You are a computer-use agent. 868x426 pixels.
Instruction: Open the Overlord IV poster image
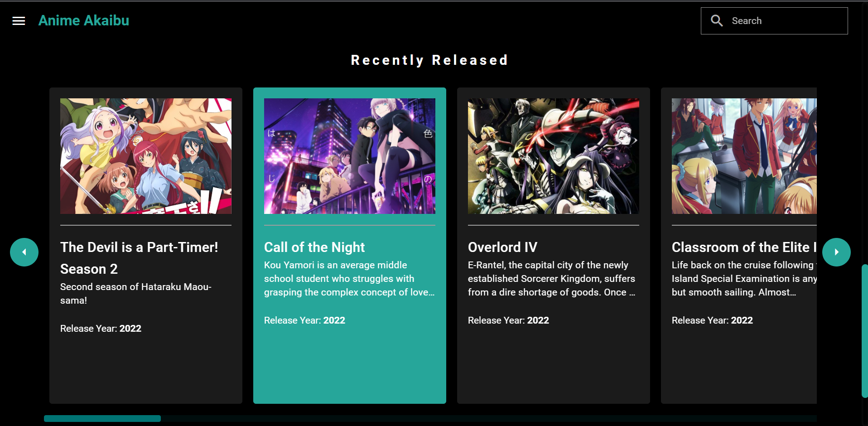[x=554, y=156]
